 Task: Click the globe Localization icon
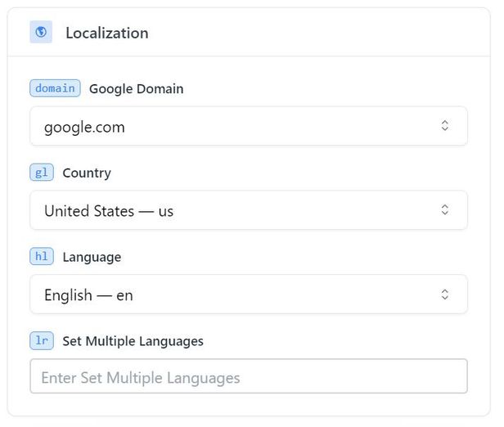[x=41, y=32]
